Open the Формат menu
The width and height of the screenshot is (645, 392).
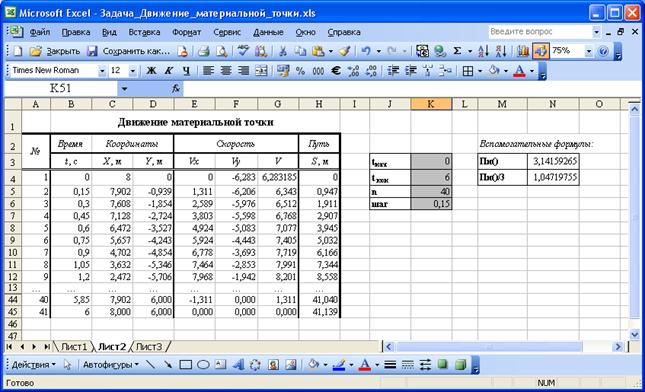click(186, 32)
